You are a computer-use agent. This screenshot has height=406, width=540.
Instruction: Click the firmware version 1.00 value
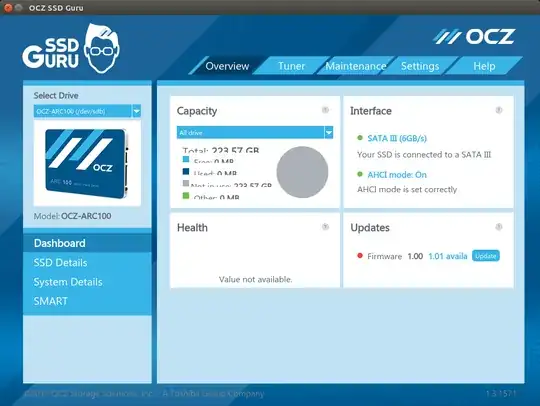(415, 256)
